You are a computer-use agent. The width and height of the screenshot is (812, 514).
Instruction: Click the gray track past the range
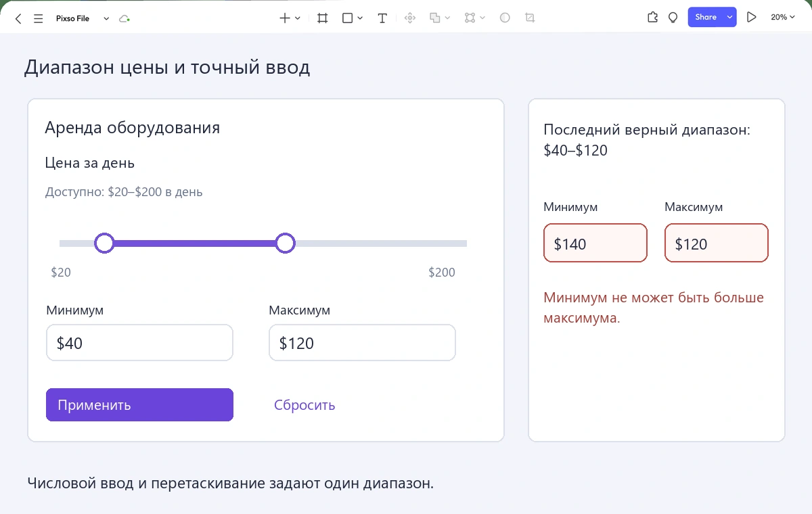click(381, 243)
